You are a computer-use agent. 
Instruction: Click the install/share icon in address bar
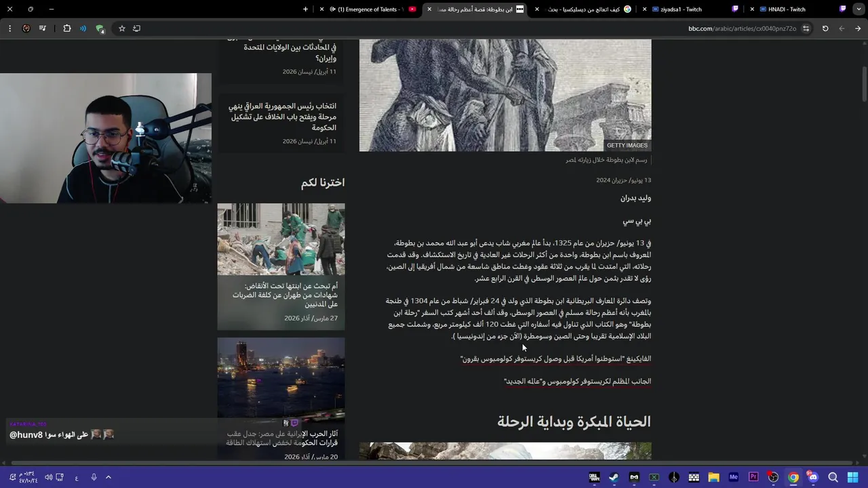pos(137,28)
